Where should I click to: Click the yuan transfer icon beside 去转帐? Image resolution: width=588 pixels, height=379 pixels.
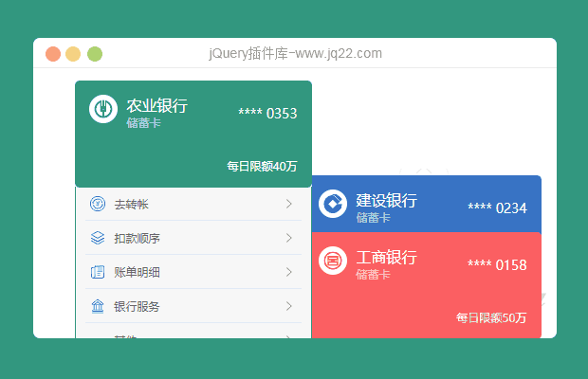tap(98, 204)
